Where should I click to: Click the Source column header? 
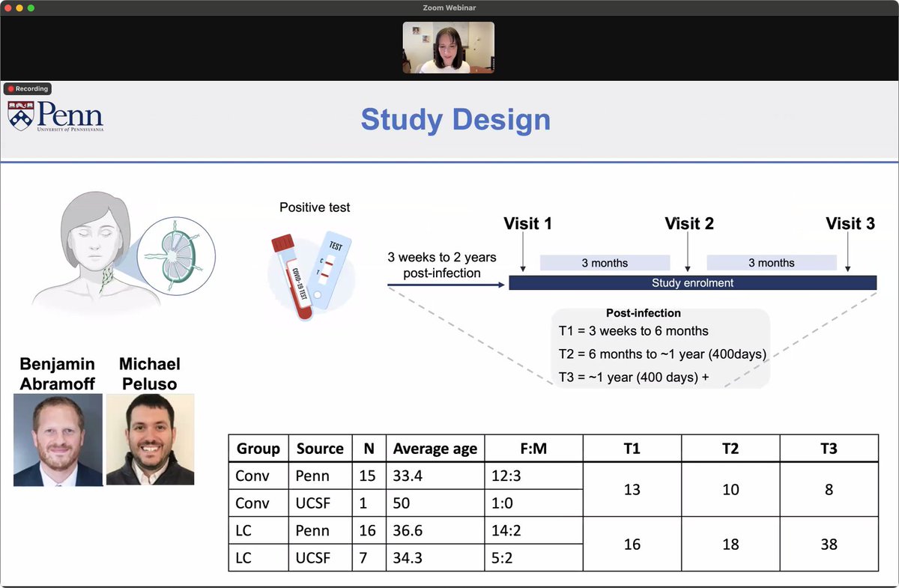point(320,449)
